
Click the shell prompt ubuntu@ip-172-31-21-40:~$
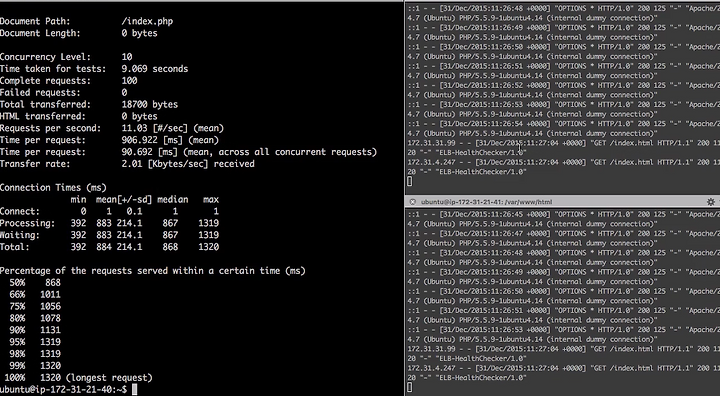pos(64,389)
